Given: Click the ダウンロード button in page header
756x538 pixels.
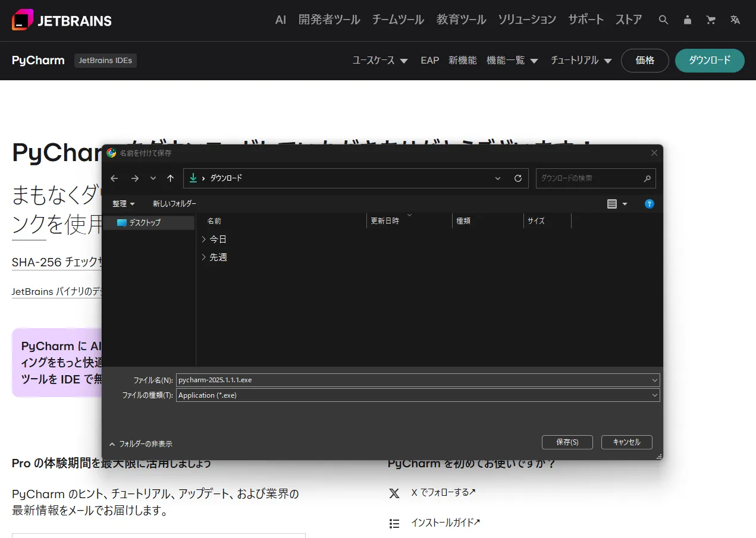Looking at the screenshot, I should (710, 60).
